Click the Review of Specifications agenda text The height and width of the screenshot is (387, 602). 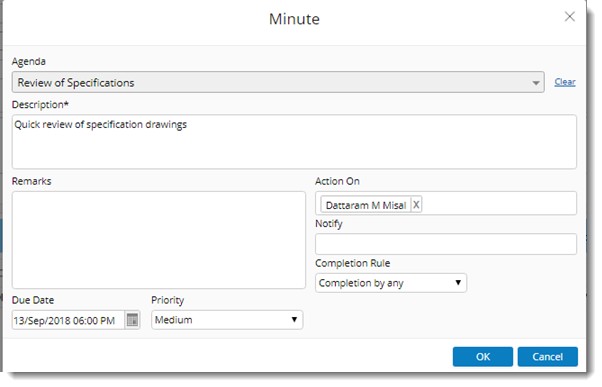pos(76,83)
